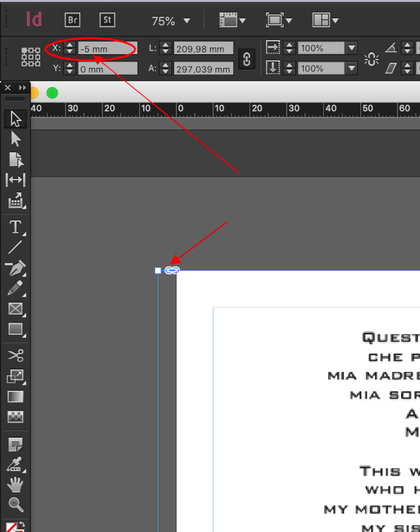Screen dimensions: 420x532
Task: Select the Selection tool
Action: click(x=16, y=119)
